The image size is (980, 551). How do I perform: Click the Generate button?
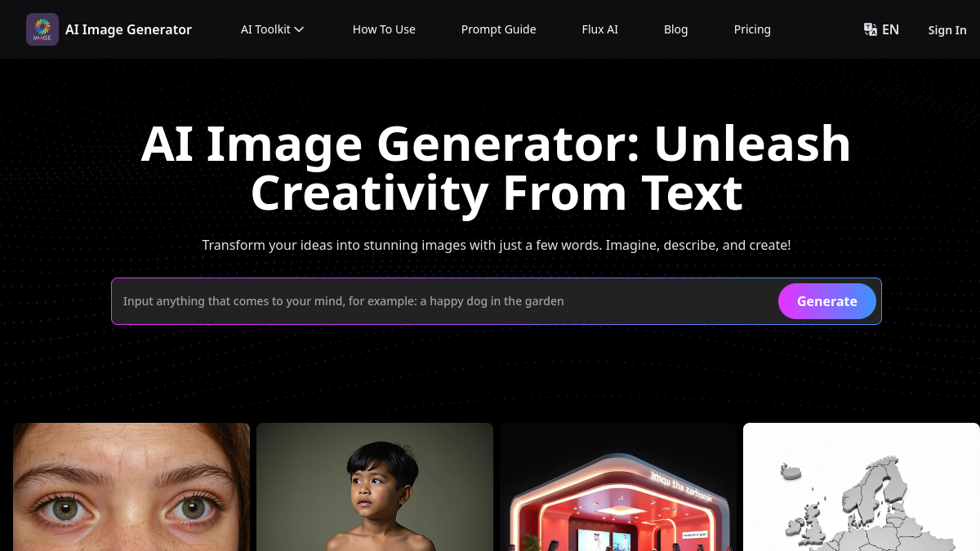(827, 301)
